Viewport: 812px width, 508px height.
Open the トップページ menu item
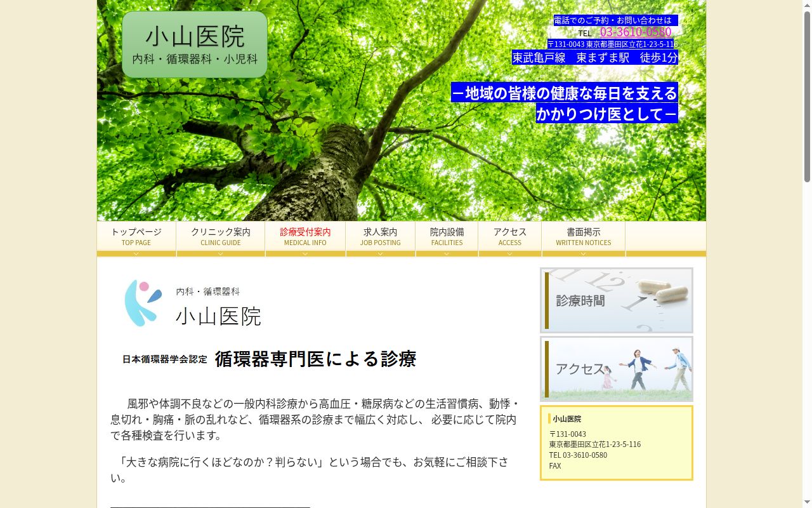136,237
